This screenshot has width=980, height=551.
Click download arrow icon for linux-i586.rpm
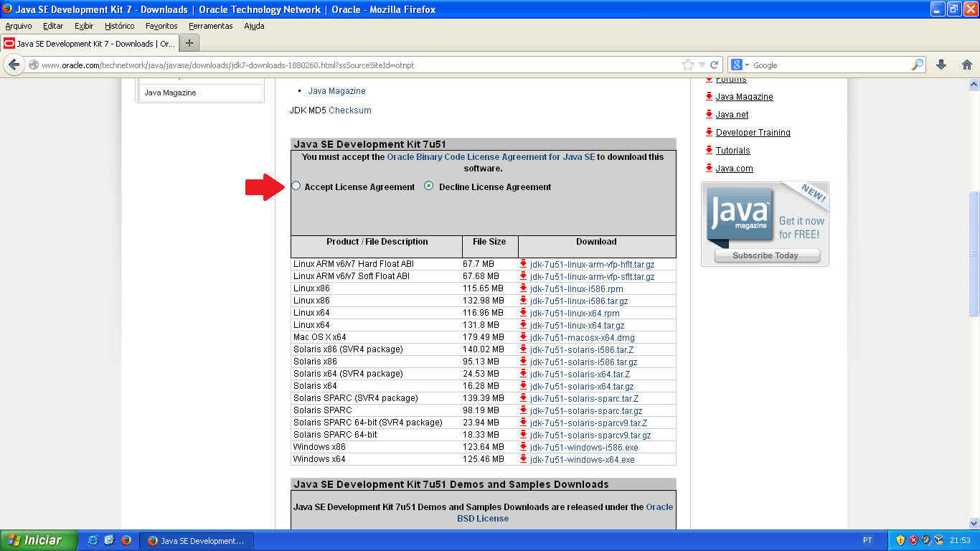(524, 288)
